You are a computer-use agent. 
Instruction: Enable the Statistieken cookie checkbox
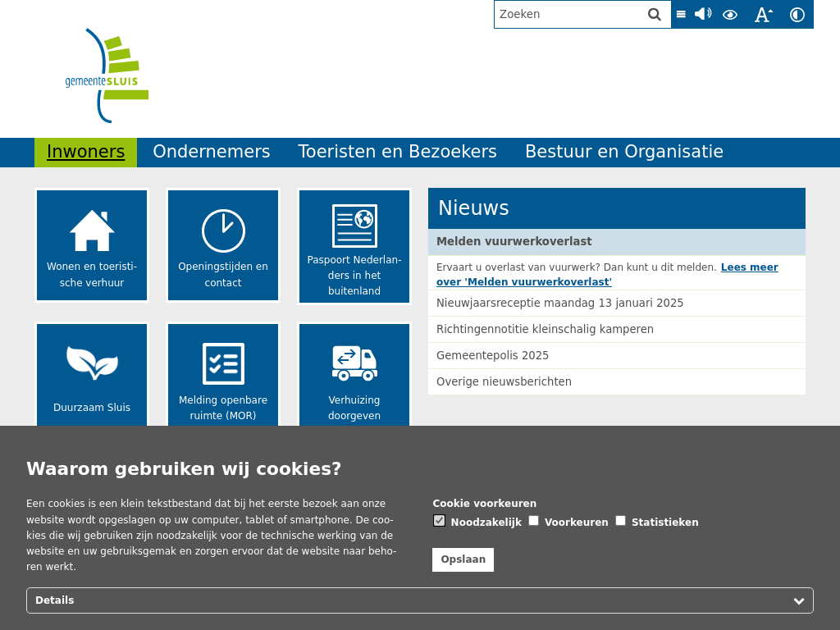(x=620, y=520)
